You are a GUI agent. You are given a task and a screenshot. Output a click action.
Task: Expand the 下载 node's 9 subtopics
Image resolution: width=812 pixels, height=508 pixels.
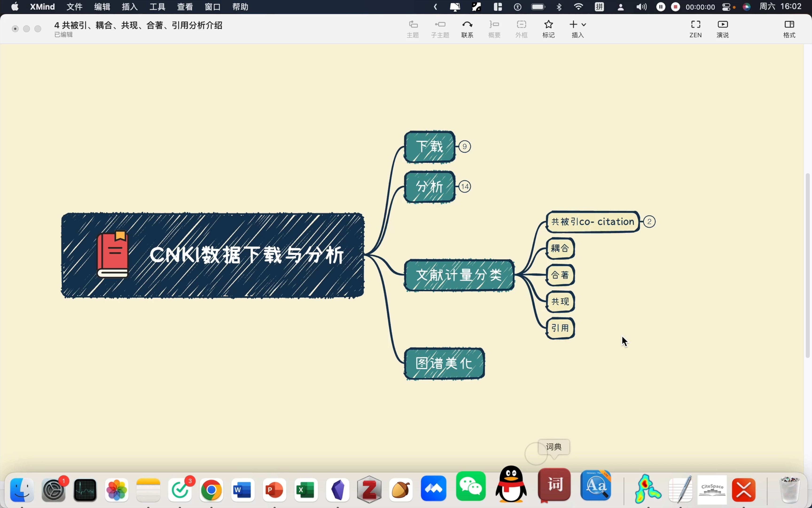coord(465,147)
